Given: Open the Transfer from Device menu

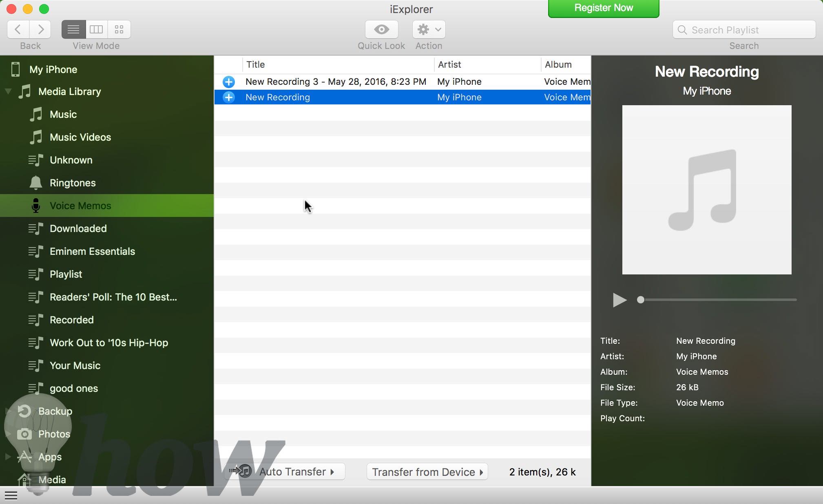Looking at the screenshot, I should [427, 472].
